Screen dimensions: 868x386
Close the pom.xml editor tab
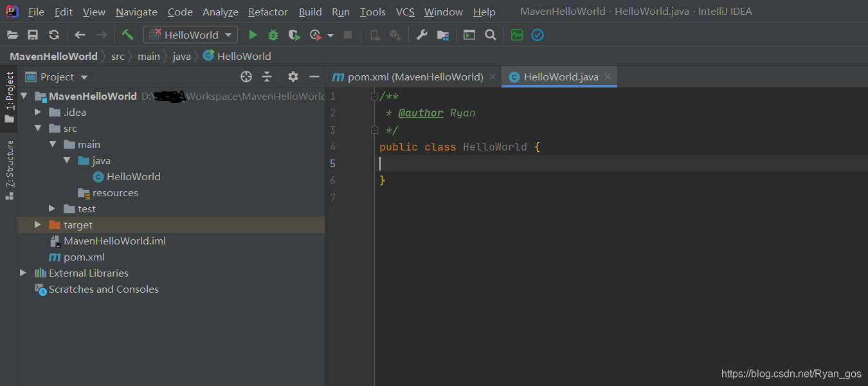coord(493,77)
